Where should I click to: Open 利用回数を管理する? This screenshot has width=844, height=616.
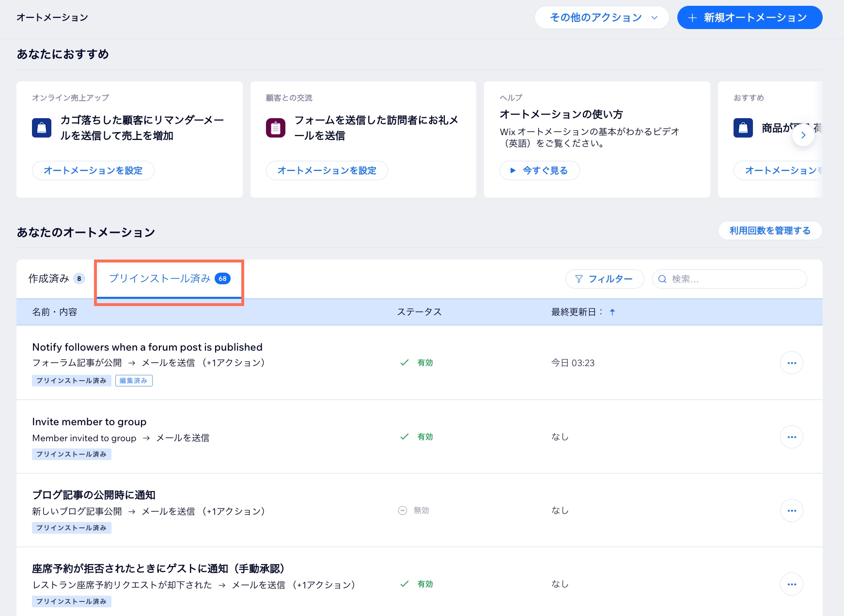[770, 231]
